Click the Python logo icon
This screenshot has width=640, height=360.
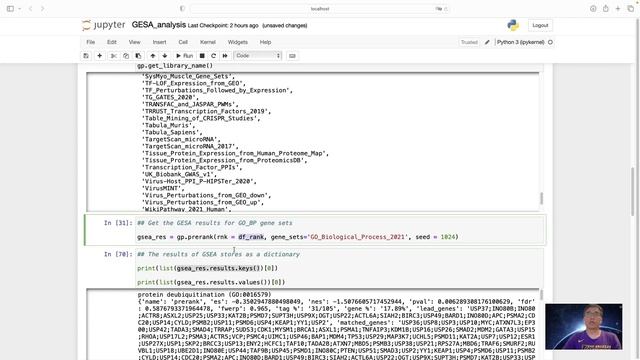513,25
